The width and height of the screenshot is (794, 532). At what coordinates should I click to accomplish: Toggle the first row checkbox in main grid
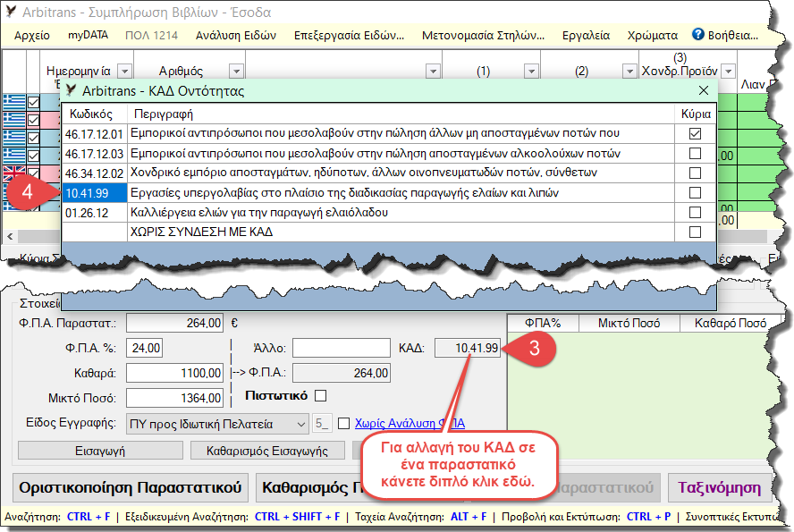(33, 103)
